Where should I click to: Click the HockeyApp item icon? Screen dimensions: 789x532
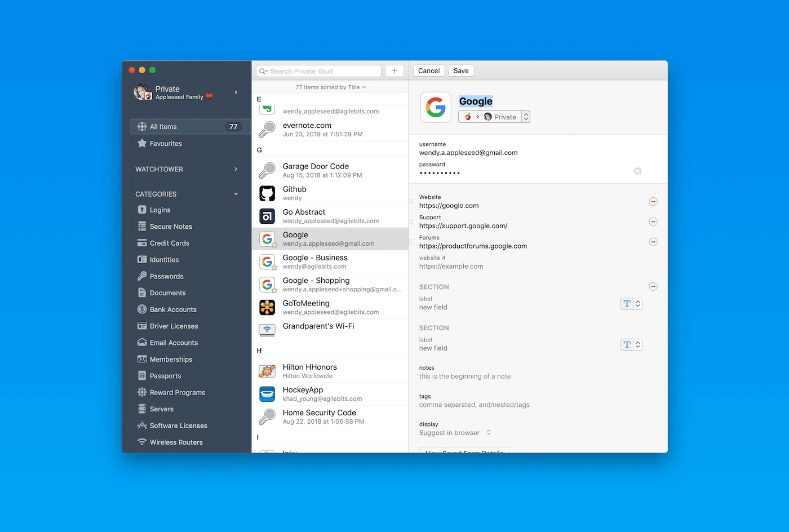point(267,394)
